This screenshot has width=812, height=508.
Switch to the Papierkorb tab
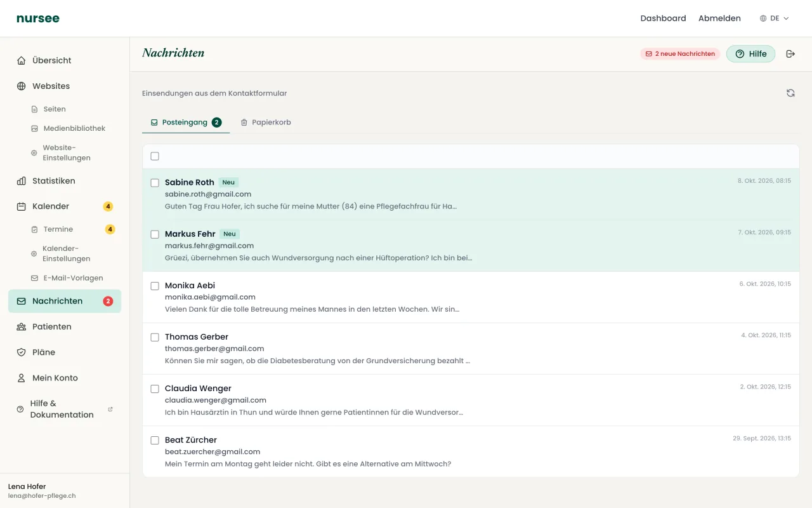(x=266, y=123)
